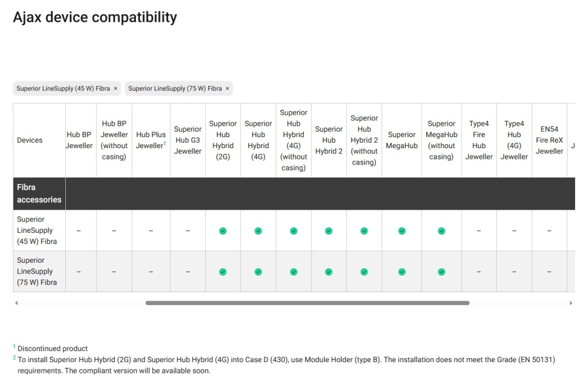Select the Superior LineSupply (75 W) Fibra tag label
588x381 pixels.
175,89
